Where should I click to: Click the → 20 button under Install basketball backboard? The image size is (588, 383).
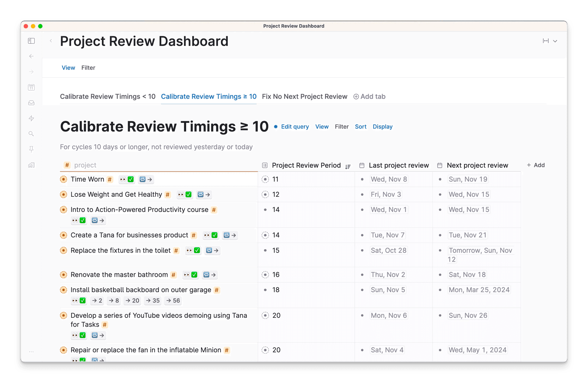tap(132, 300)
